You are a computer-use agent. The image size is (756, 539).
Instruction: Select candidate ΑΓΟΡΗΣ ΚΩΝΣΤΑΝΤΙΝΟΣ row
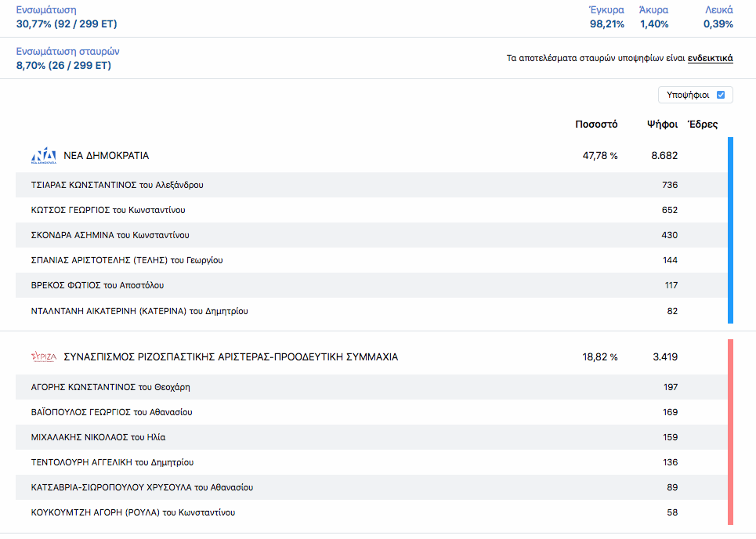pyautogui.click(x=110, y=387)
